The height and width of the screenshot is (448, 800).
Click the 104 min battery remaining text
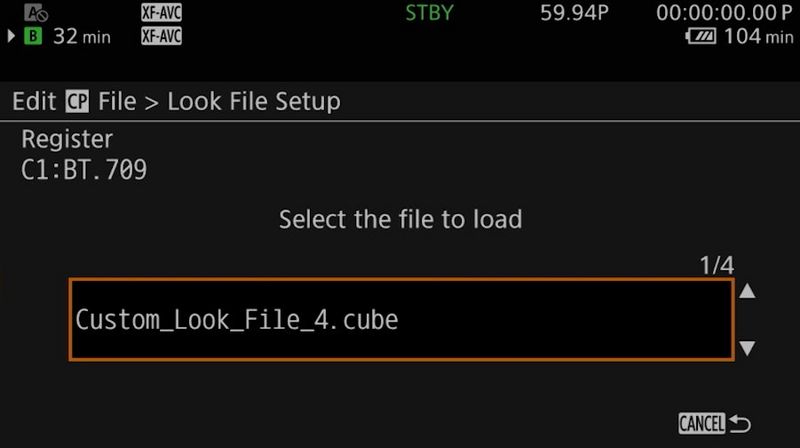(759, 36)
